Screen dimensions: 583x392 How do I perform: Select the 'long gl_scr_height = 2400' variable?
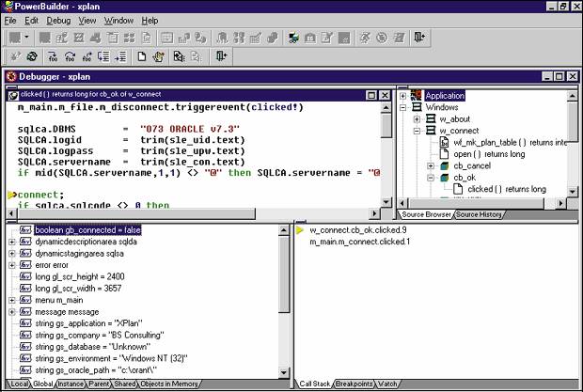click(x=80, y=276)
